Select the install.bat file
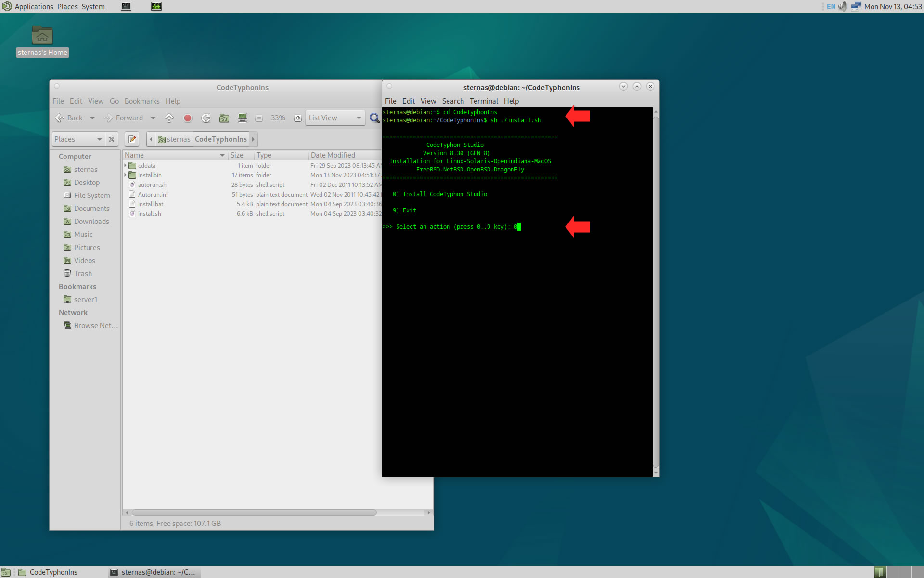Image resolution: width=924 pixels, height=578 pixels. coord(150,204)
